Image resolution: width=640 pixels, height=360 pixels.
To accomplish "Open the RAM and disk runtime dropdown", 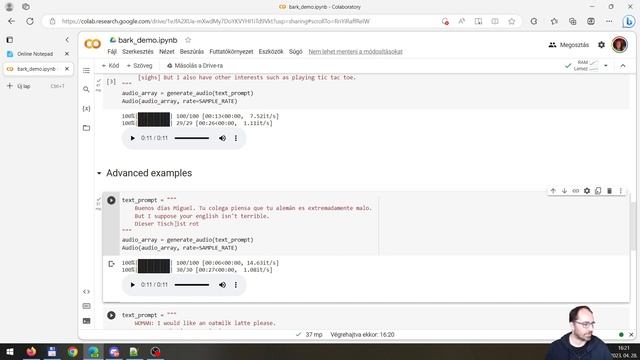I will click(606, 66).
